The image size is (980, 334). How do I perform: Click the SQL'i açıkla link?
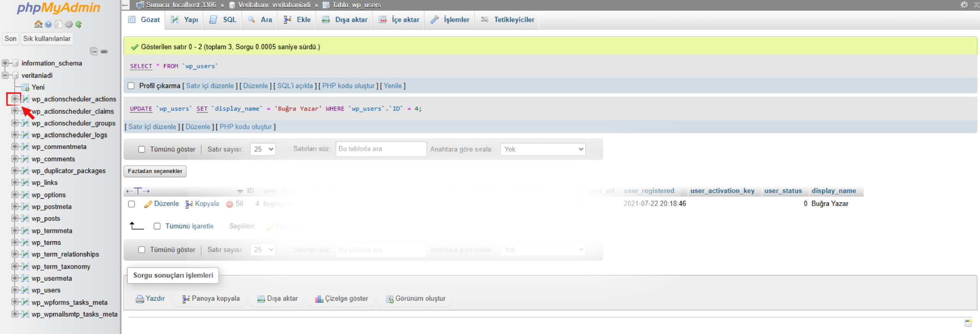(295, 86)
